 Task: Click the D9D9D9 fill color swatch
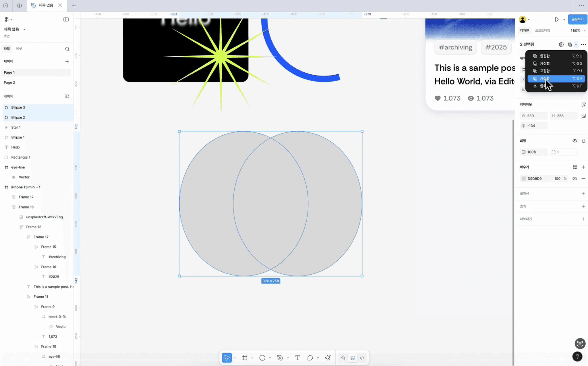(524, 178)
